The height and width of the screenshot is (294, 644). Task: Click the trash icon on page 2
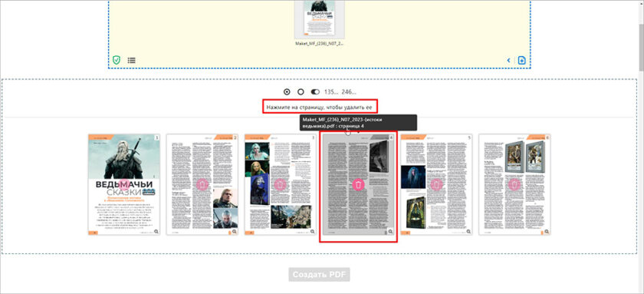pos(202,185)
